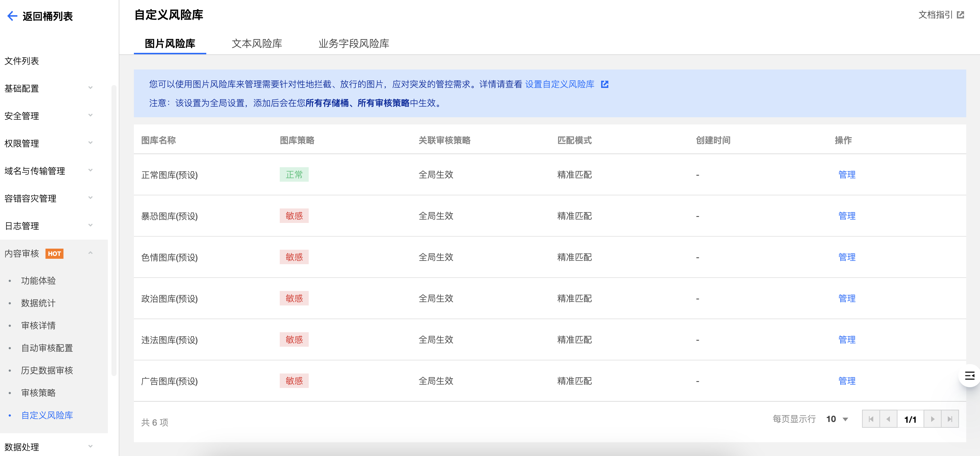Open 审核策略 in the sidebar
This screenshot has height=456, width=980.
38,393
